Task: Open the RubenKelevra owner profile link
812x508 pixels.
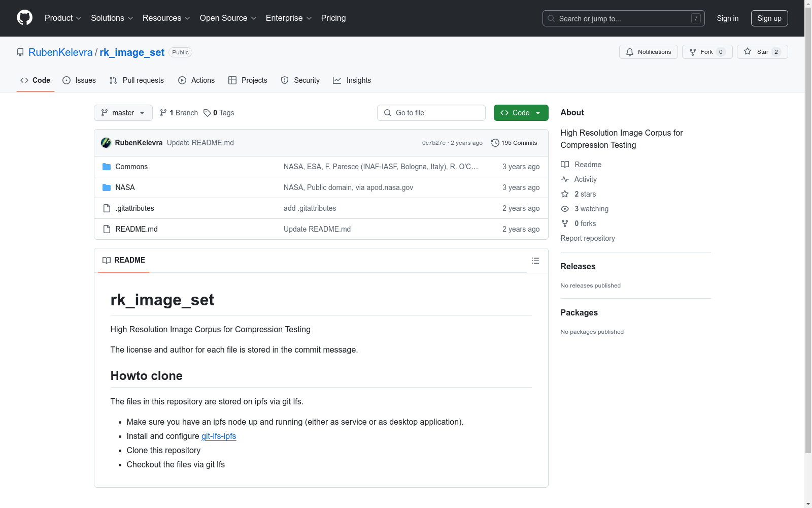Action: coord(60,52)
